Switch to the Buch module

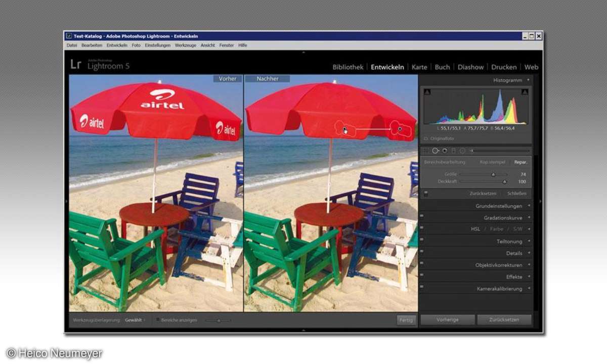(442, 67)
